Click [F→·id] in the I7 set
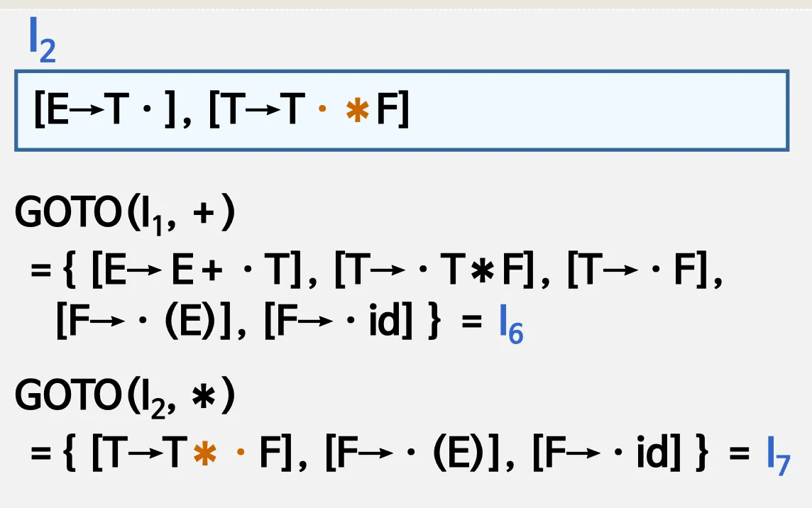The image size is (812, 508). tap(607, 453)
